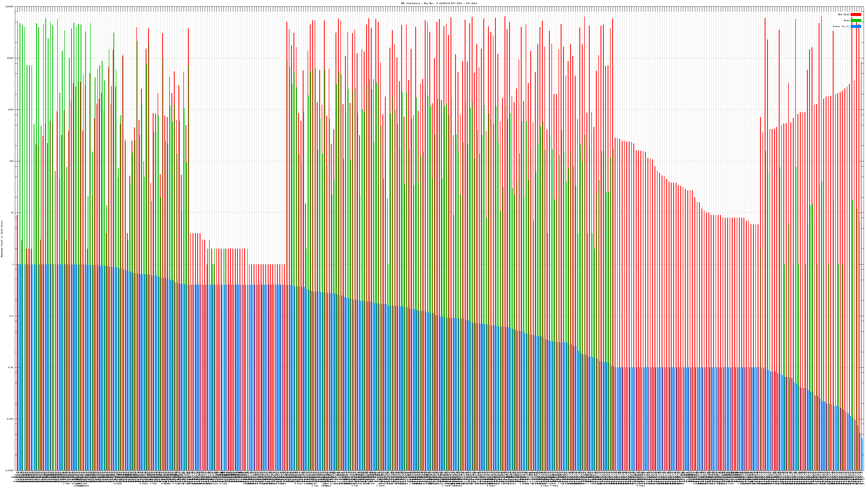Click the 1 y-axis tick label
The height and width of the screenshot is (488, 868).
[13, 264]
